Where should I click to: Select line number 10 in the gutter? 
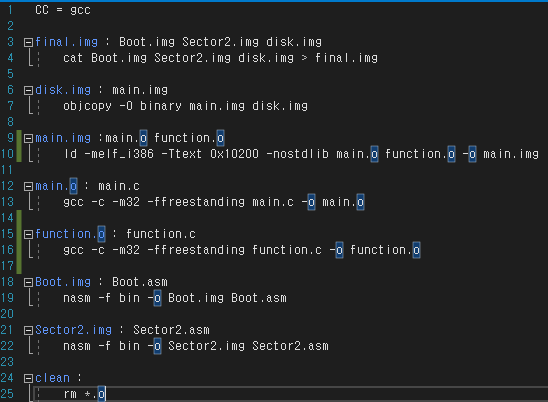7,154
